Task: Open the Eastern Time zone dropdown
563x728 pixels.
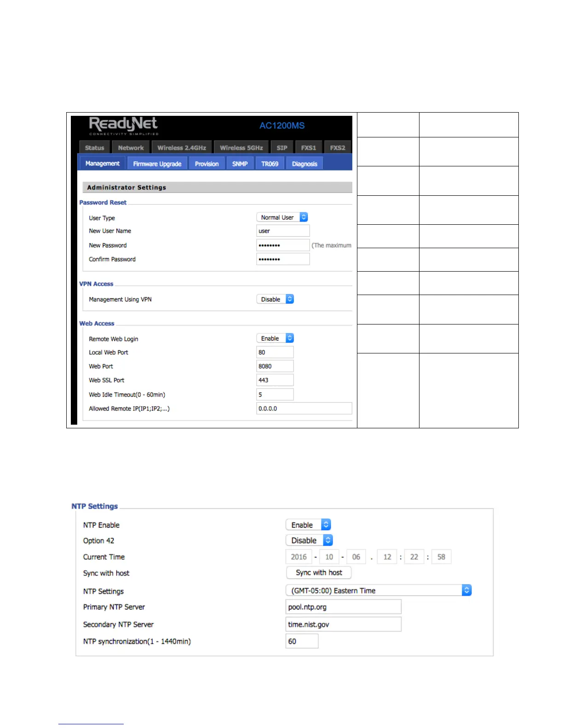Action: (379, 591)
